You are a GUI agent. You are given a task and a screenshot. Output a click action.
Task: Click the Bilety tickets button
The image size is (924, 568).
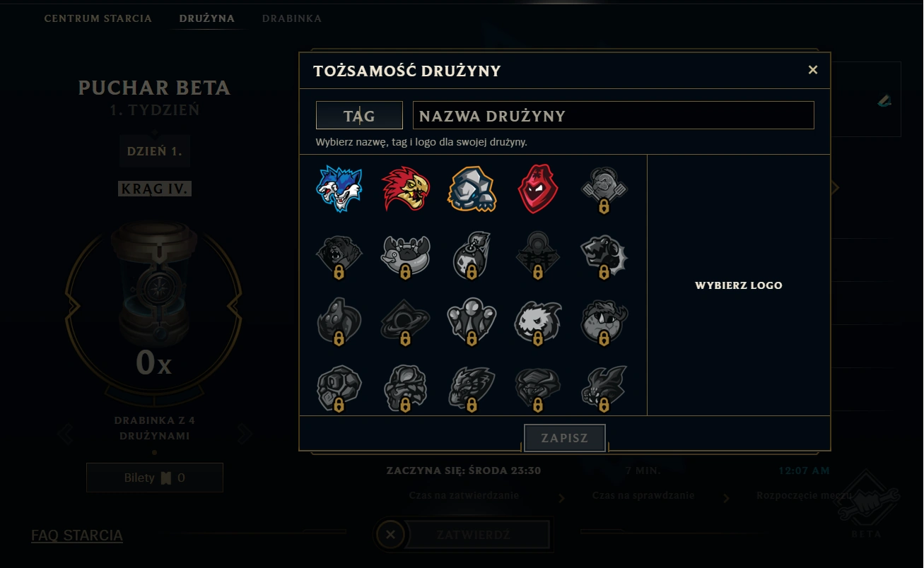tap(155, 478)
